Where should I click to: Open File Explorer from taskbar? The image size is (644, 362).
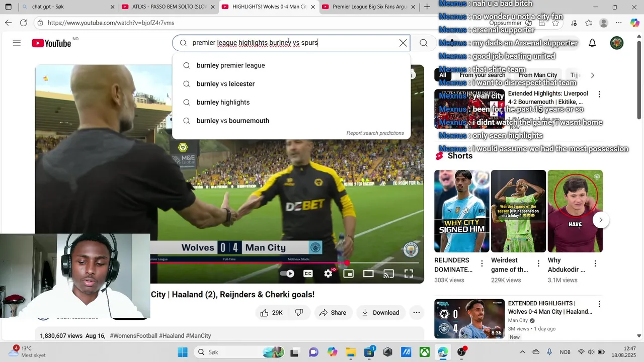(x=351, y=352)
